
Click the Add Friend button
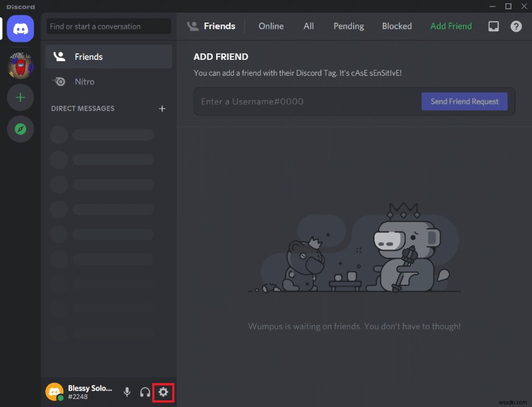[x=450, y=26]
